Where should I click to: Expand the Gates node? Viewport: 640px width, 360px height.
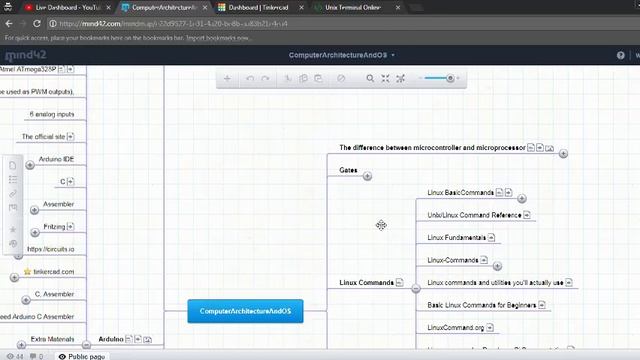[x=367, y=176]
